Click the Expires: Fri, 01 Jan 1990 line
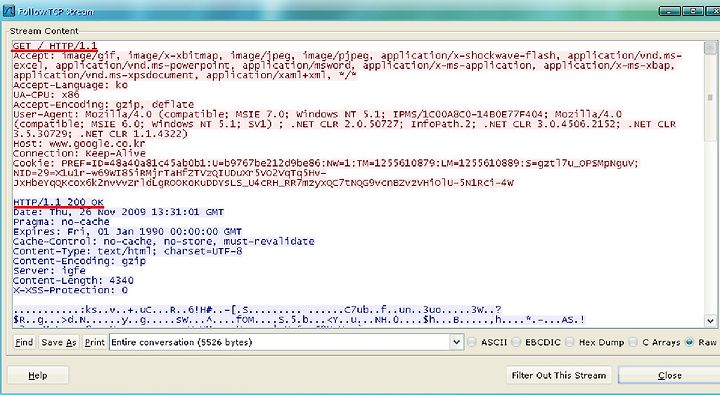Screen dimensions: 720x395 (x=127, y=231)
